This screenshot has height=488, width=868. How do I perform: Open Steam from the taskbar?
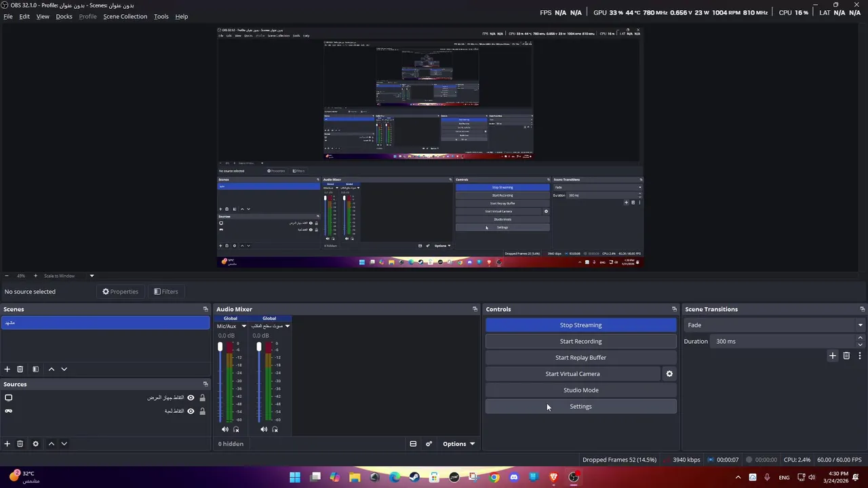(414, 477)
